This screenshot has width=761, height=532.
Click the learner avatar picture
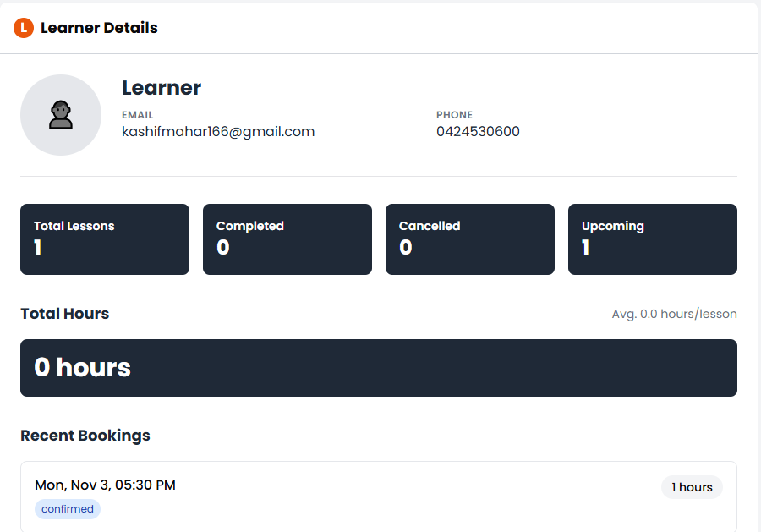click(x=61, y=115)
